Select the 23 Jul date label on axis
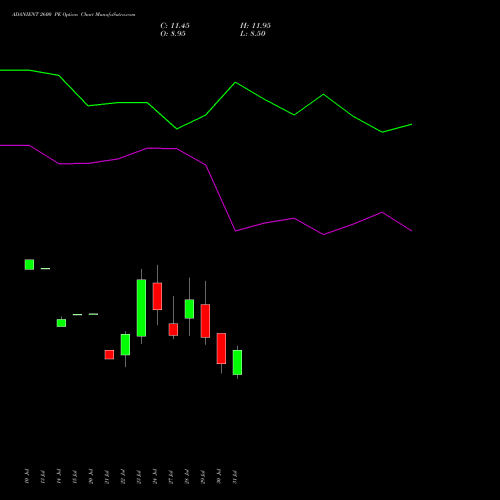 pyautogui.click(x=139, y=476)
